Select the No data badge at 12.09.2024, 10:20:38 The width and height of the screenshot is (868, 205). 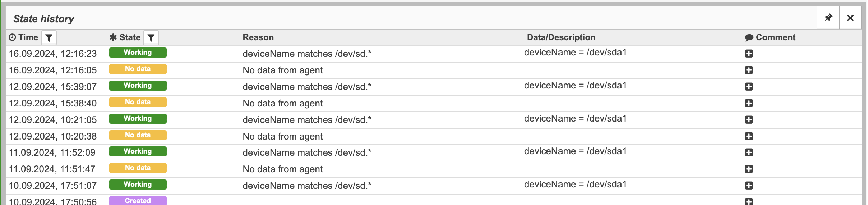138,135
